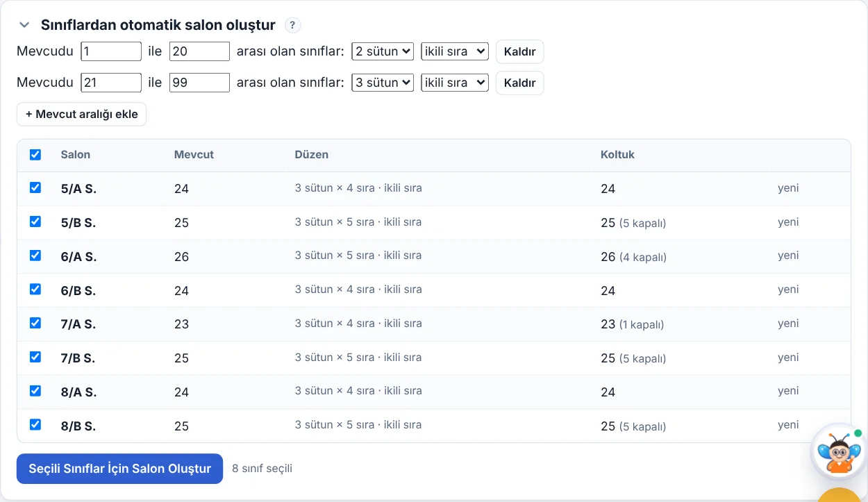Focus the minimum field containing 21
The width and height of the screenshot is (868, 502).
(111, 83)
